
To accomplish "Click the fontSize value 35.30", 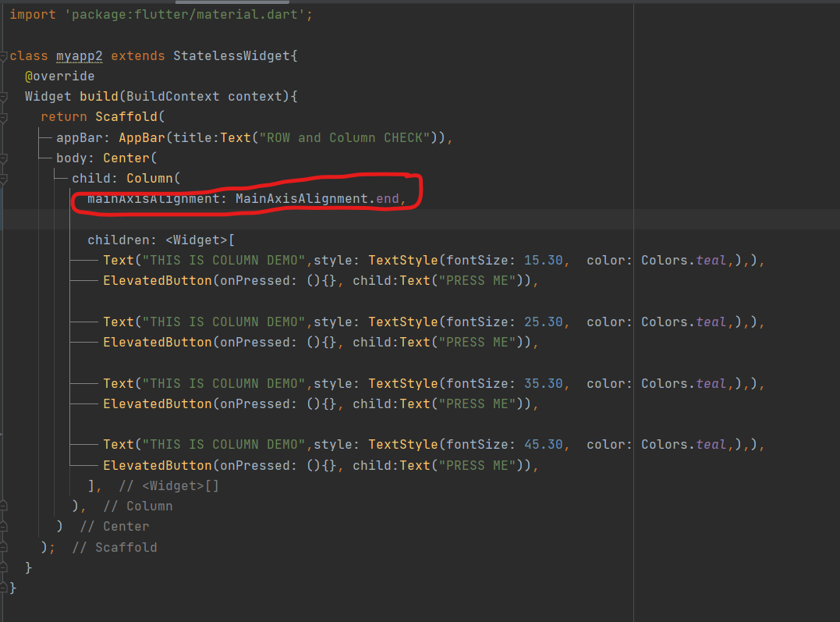I will [x=543, y=384].
